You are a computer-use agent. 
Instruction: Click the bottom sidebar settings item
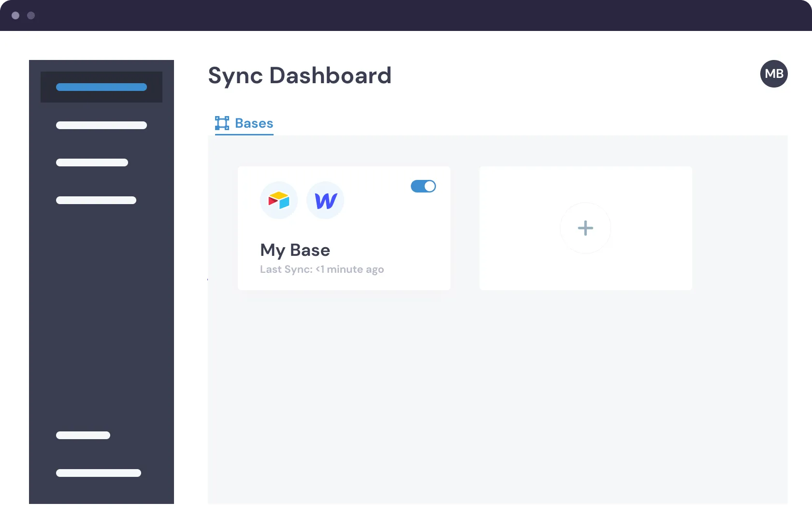tap(98, 473)
